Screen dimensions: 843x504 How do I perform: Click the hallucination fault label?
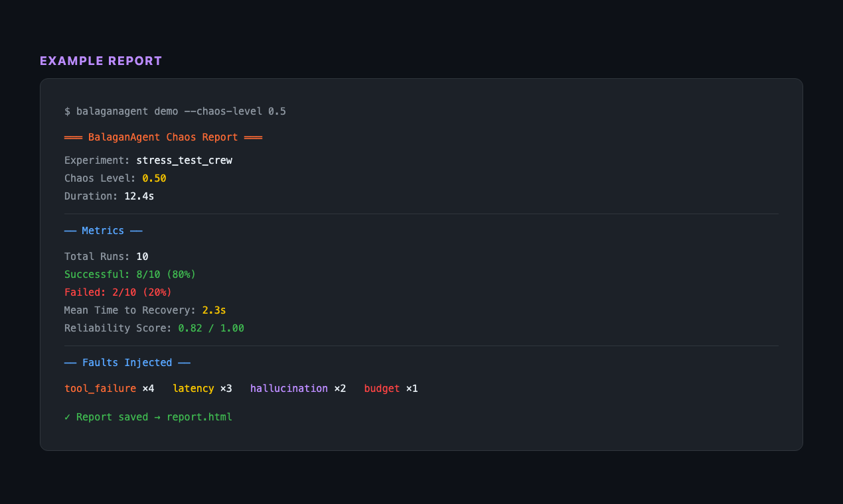(x=289, y=389)
